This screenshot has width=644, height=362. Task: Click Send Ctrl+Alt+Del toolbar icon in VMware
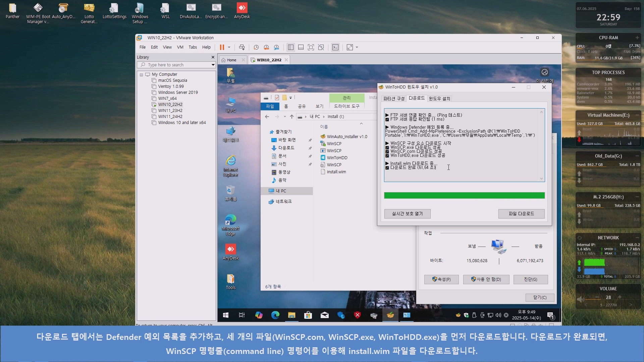[x=242, y=47]
